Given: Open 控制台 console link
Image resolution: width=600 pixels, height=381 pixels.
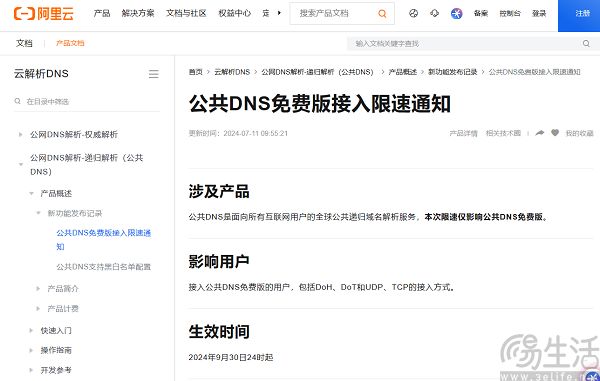Looking at the screenshot, I should (510, 13).
